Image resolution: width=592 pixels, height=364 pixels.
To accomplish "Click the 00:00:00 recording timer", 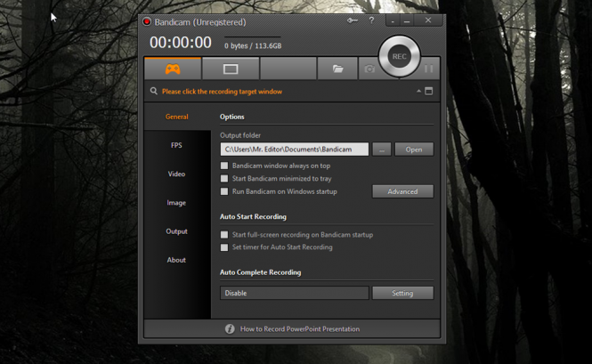I will pyautogui.click(x=181, y=43).
